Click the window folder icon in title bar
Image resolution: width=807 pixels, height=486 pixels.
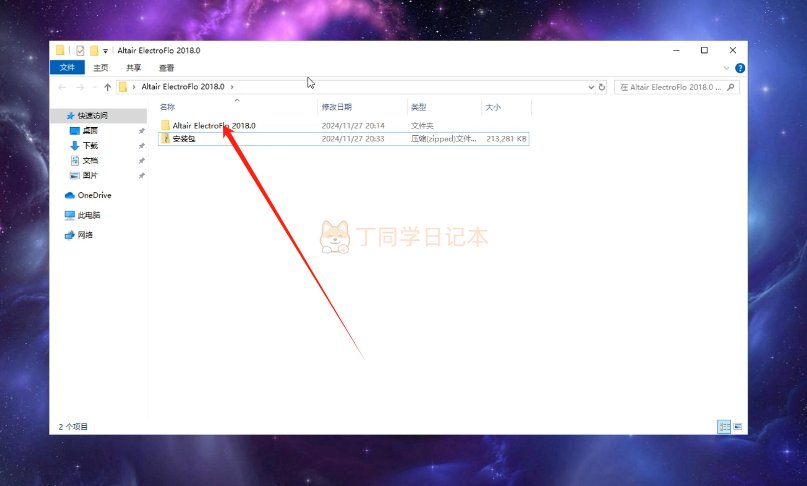(60, 50)
